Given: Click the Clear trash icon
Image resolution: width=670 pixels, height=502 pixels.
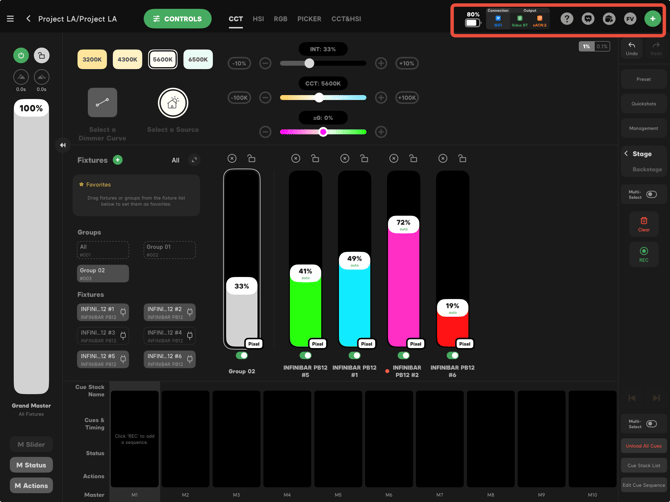Looking at the screenshot, I should click(644, 224).
